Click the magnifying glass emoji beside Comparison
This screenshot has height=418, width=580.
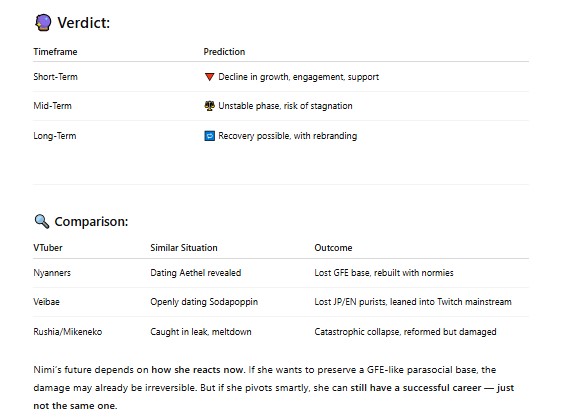click(x=42, y=222)
